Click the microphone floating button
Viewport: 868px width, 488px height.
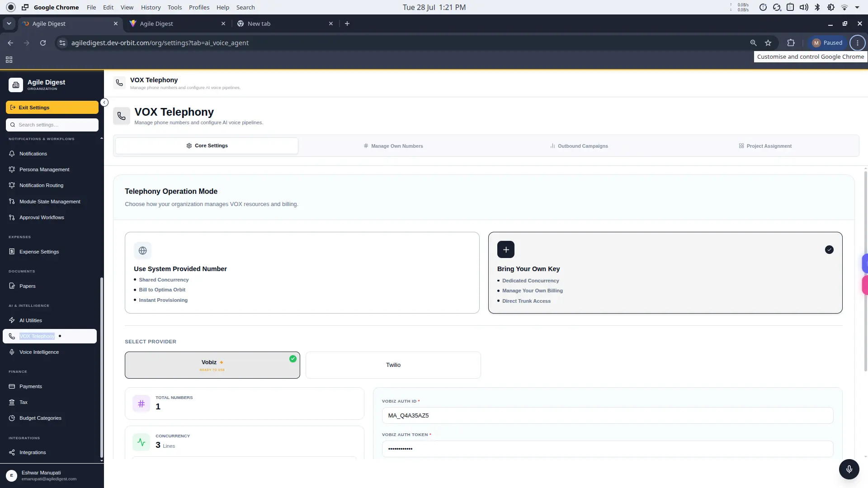pos(849,469)
